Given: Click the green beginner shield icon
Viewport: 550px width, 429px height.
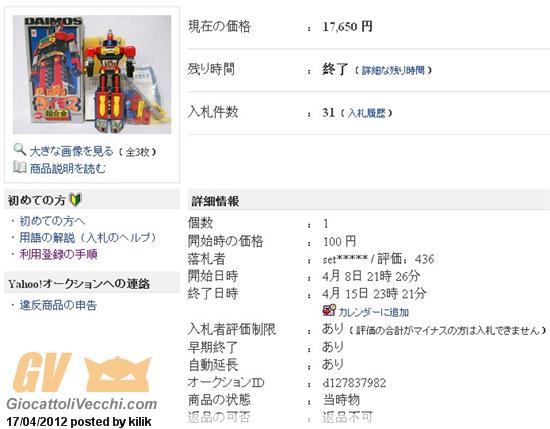Looking at the screenshot, I should (75, 200).
